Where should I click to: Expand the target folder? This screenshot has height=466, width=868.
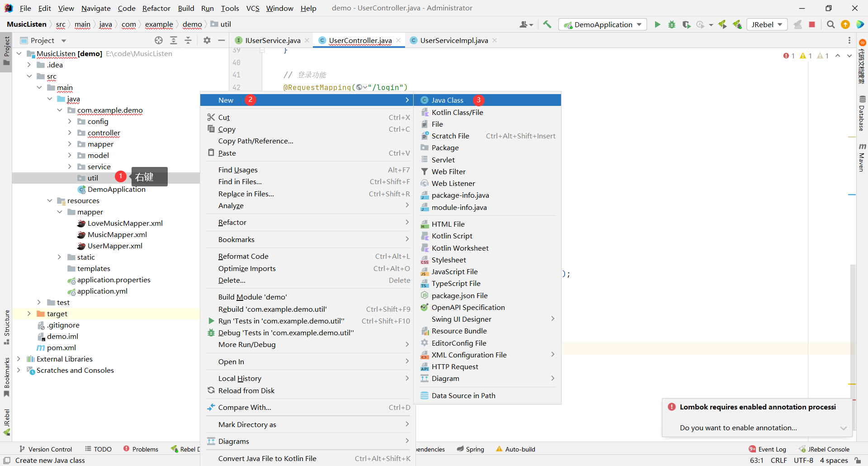click(x=29, y=314)
